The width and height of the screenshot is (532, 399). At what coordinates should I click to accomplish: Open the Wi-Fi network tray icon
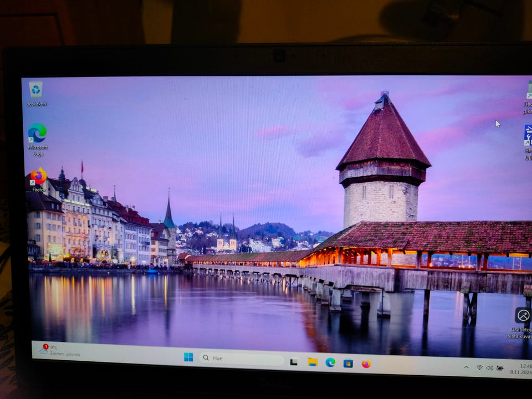tap(479, 367)
